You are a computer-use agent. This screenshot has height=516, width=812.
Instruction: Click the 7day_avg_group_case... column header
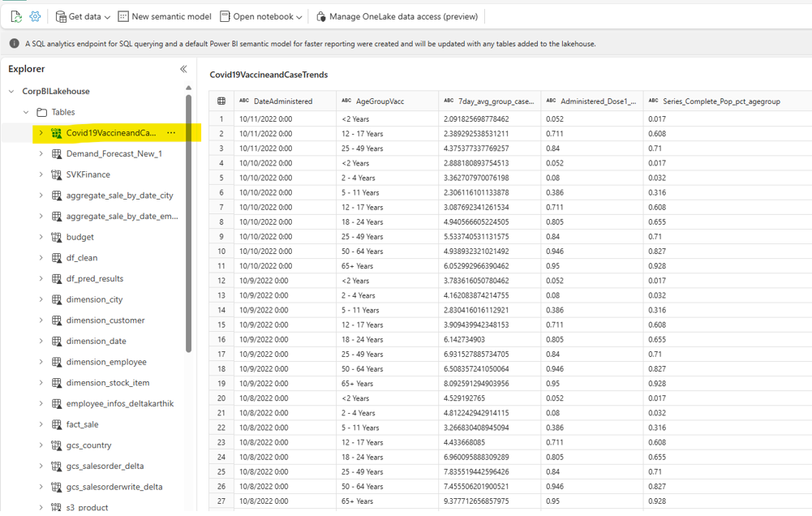tap(490, 101)
